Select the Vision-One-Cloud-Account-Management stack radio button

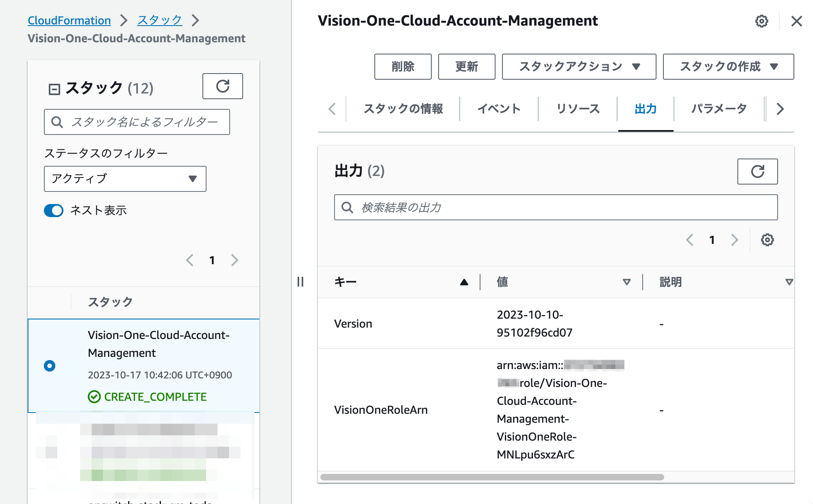[50, 365]
